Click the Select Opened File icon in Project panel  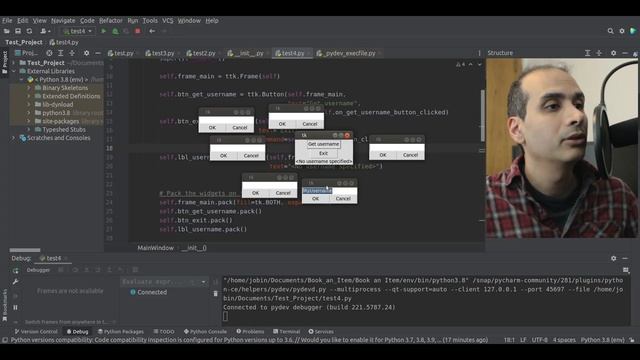(49, 53)
